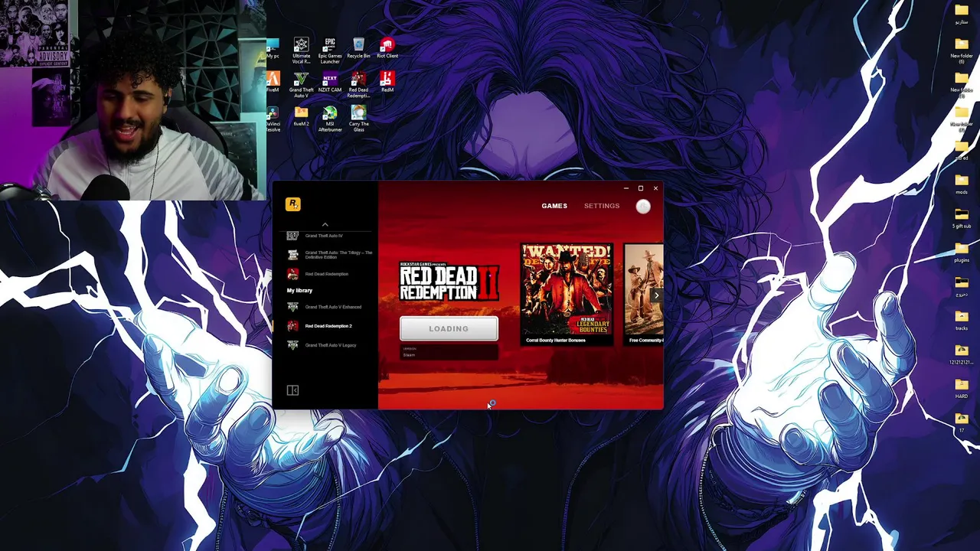Open the RedM desktop shortcut
The height and width of the screenshot is (551, 980).
coord(387,82)
